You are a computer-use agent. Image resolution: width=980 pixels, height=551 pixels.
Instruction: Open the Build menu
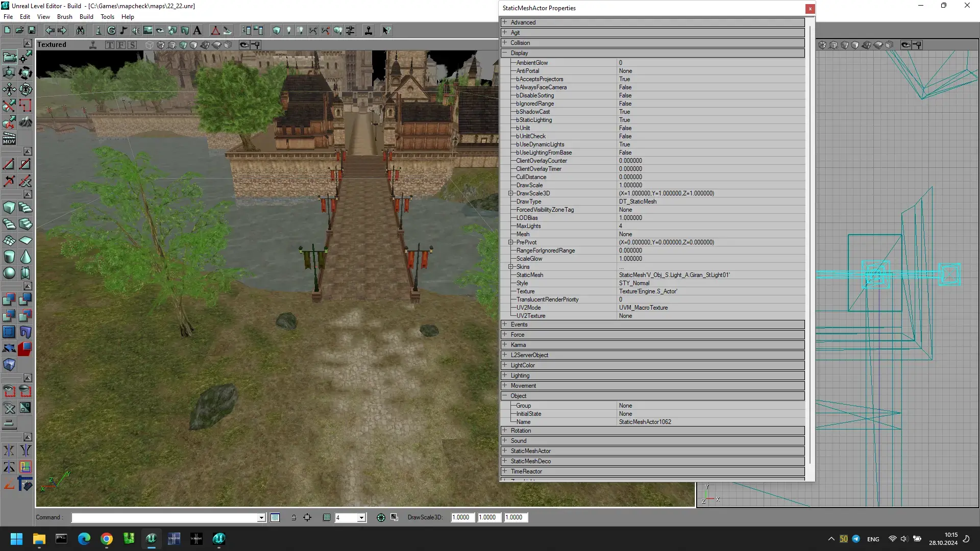[86, 17]
